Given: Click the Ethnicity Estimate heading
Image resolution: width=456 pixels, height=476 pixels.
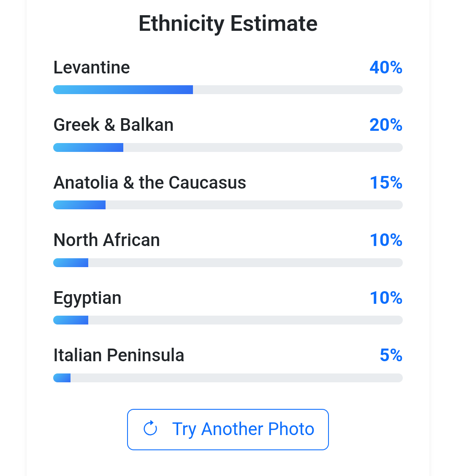Looking at the screenshot, I should click(228, 24).
